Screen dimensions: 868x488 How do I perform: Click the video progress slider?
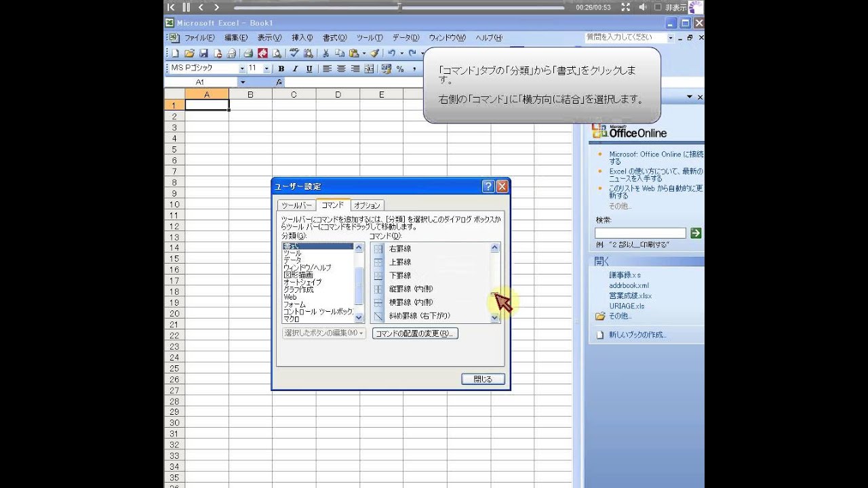[399, 7]
